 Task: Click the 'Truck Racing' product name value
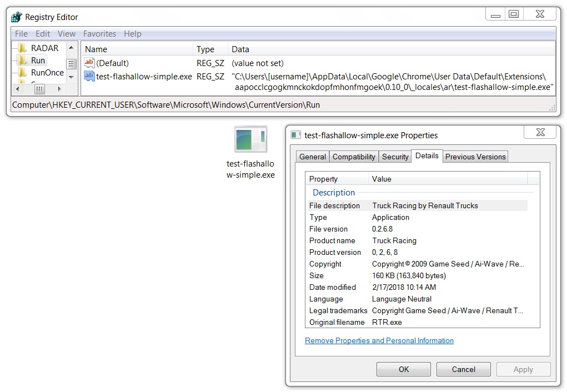coord(394,240)
